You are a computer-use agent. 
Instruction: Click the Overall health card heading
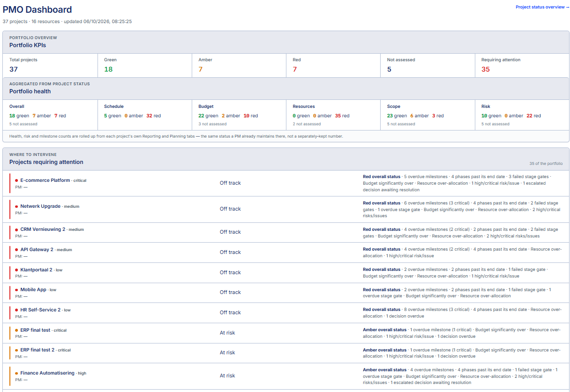[x=17, y=106]
